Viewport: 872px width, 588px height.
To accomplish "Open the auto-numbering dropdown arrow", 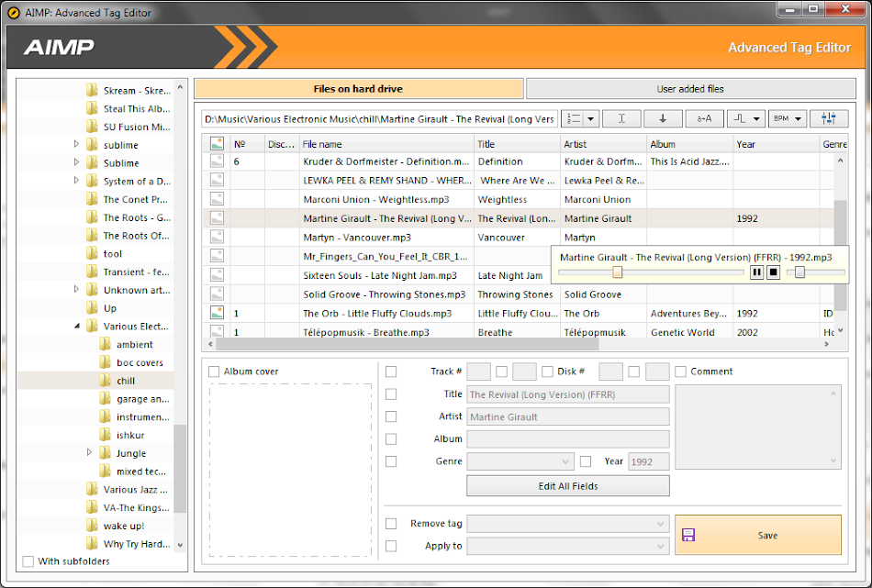I will [591, 118].
